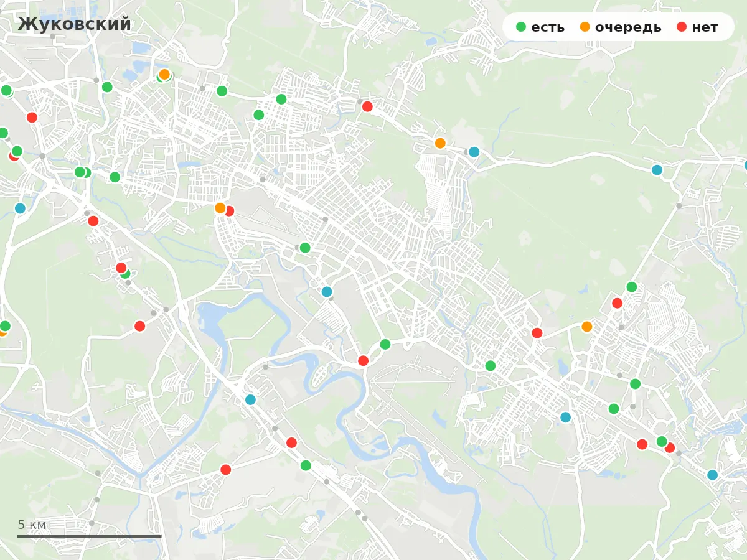Image resolution: width=747 pixels, height=560 pixels.
Task: Open teal marker on highway beside lower river
Action: tap(250, 399)
